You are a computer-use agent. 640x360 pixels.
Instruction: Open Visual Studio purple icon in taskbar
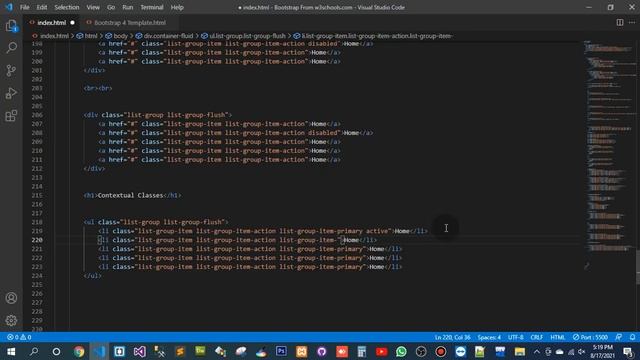[x=140, y=351]
